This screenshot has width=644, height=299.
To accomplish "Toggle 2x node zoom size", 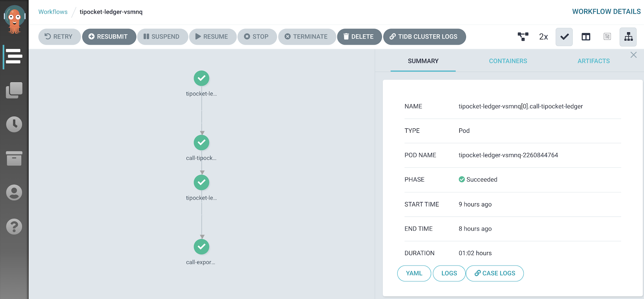I will [543, 37].
